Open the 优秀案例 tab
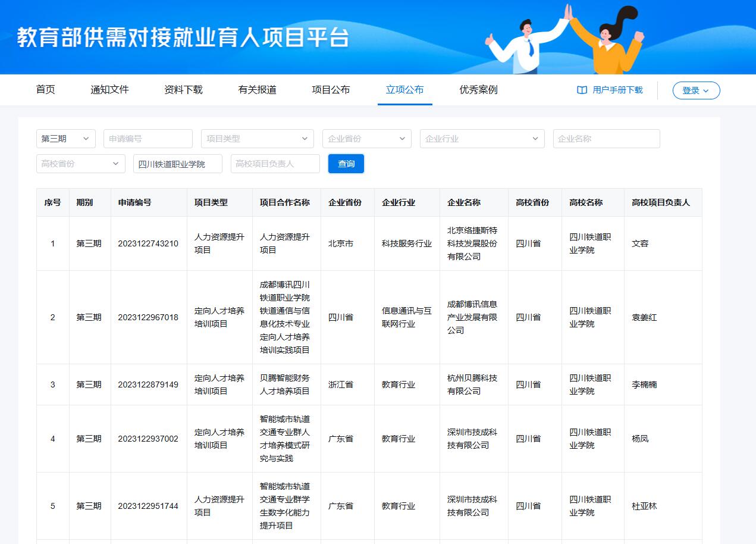Image resolution: width=756 pixels, height=544 pixels. click(x=478, y=90)
